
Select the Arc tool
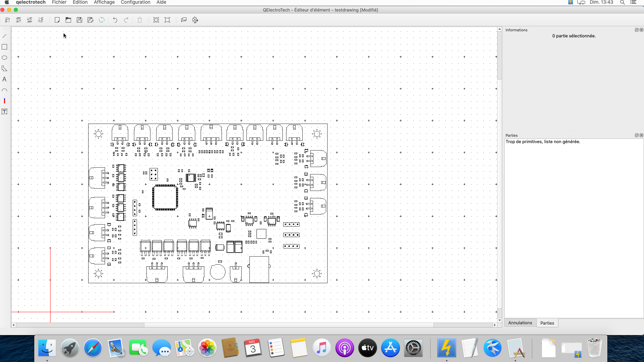pyautogui.click(x=4, y=90)
